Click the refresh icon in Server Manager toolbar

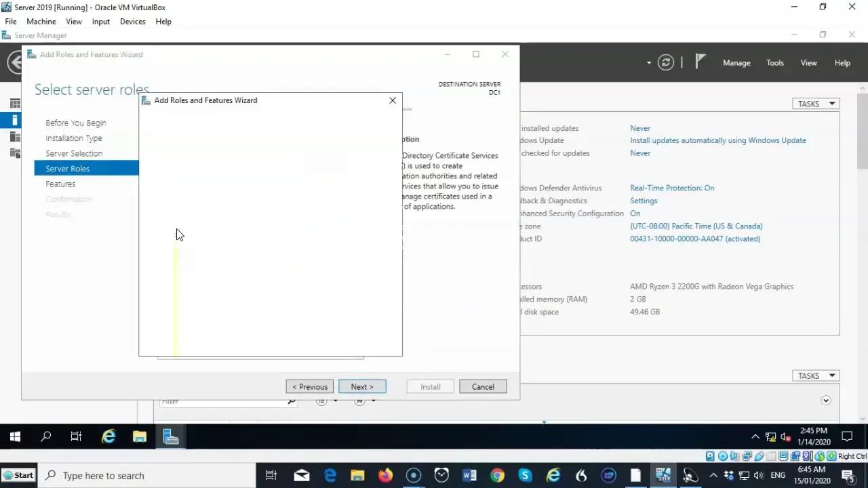(666, 62)
